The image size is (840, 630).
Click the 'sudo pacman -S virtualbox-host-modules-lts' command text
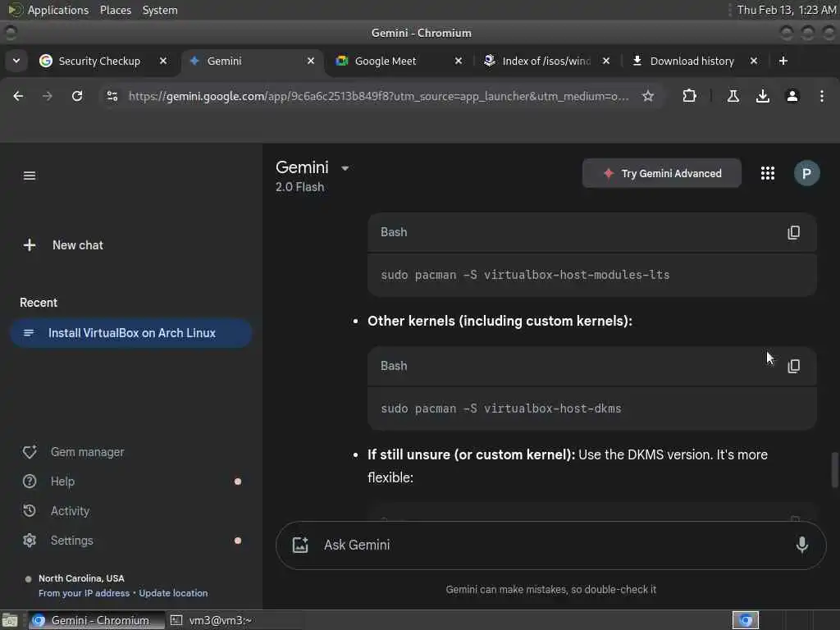click(x=525, y=275)
